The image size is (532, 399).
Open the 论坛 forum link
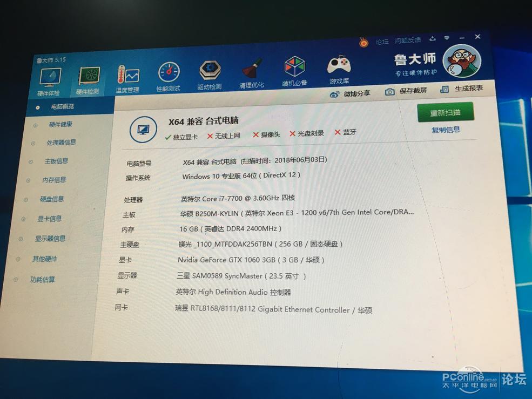click(x=382, y=42)
